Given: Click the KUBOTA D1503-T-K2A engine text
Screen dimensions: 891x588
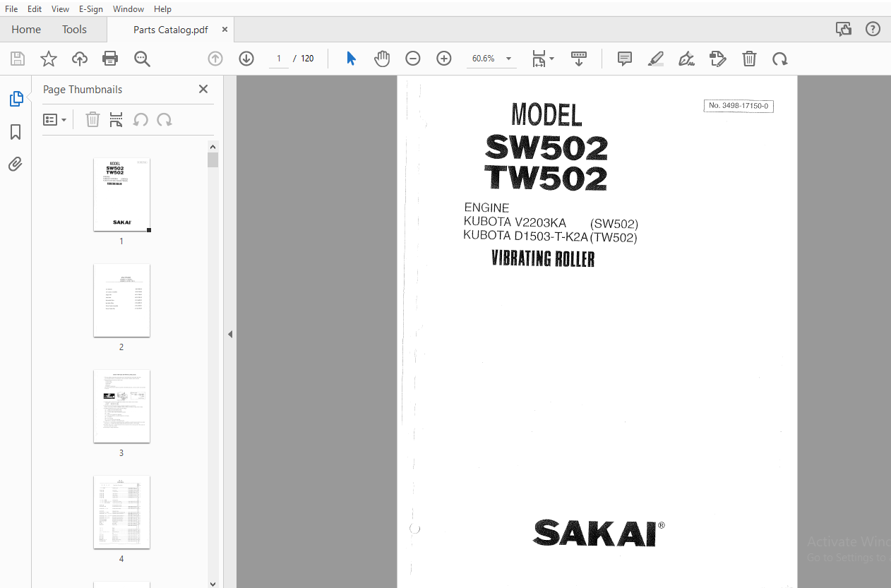Looking at the screenshot, I should (x=525, y=236).
